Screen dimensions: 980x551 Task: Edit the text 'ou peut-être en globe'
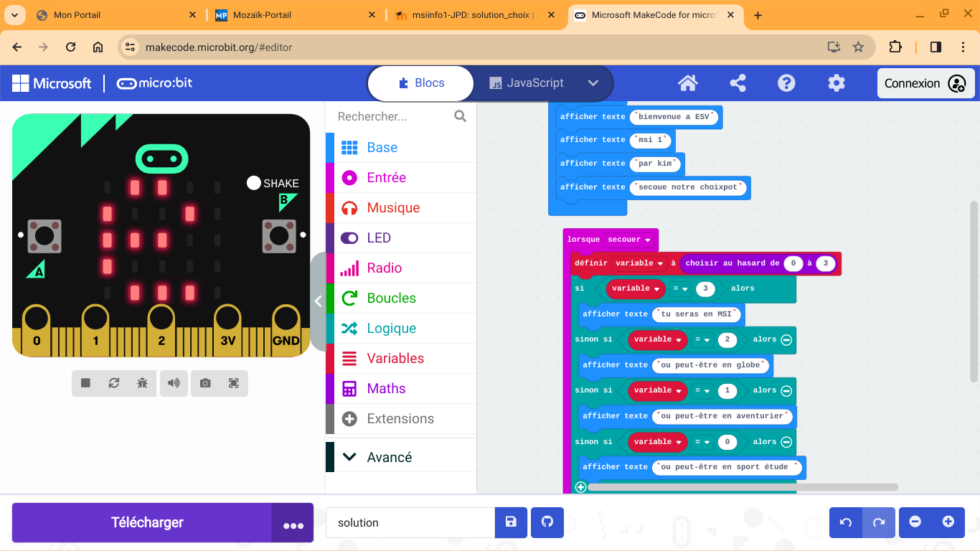click(x=712, y=365)
